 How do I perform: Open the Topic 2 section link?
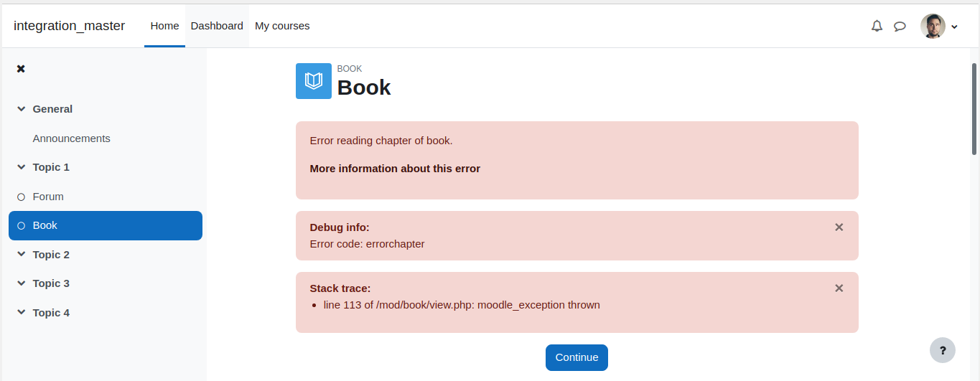pyautogui.click(x=51, y=255)
